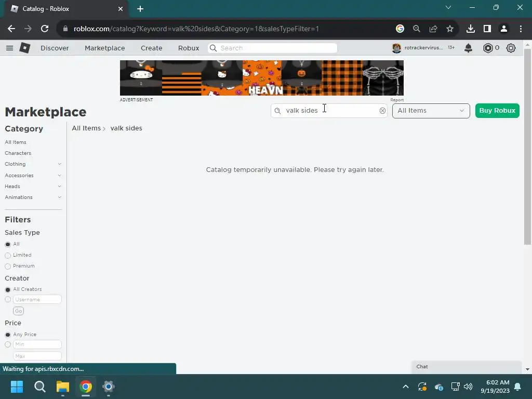
Task: Focus the Roblox header Search field
Action: point(272,48)
